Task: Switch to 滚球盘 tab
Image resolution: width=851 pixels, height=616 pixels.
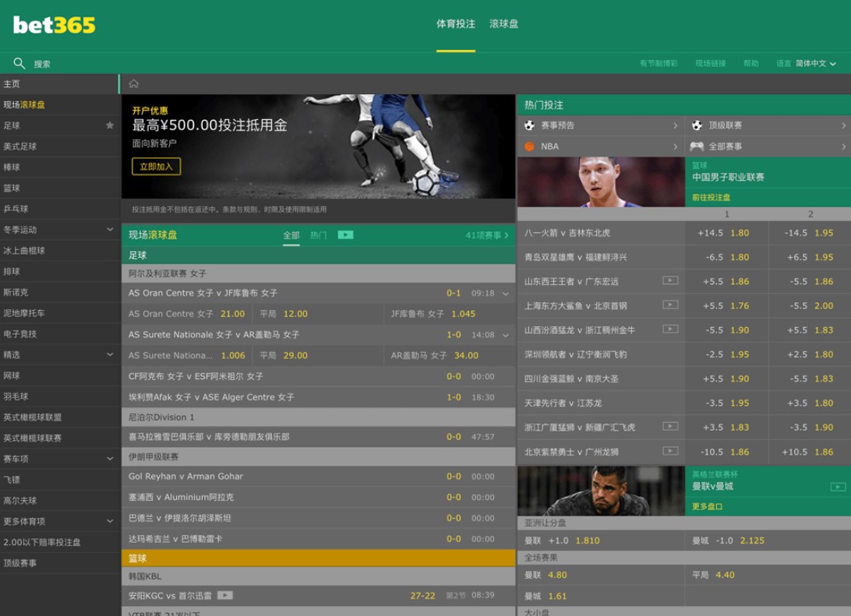Action: [503, 24]
